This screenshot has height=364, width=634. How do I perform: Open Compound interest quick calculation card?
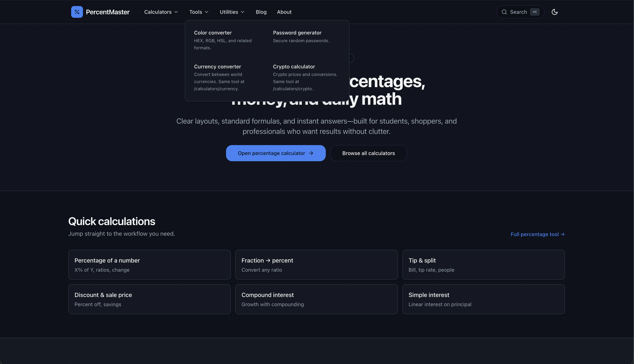pyautogui.click(x=316, y=299)
